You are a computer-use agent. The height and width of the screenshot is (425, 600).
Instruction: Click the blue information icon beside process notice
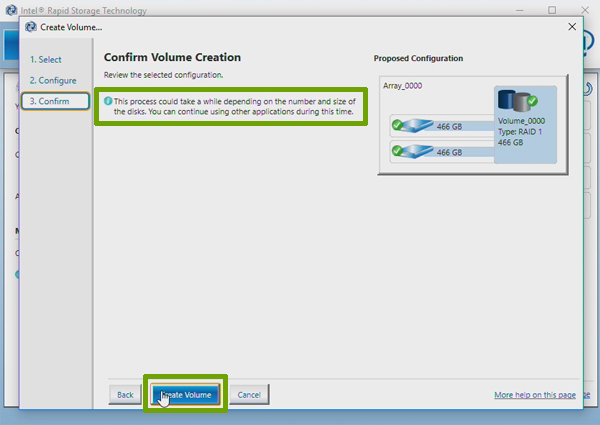[108, 101]
